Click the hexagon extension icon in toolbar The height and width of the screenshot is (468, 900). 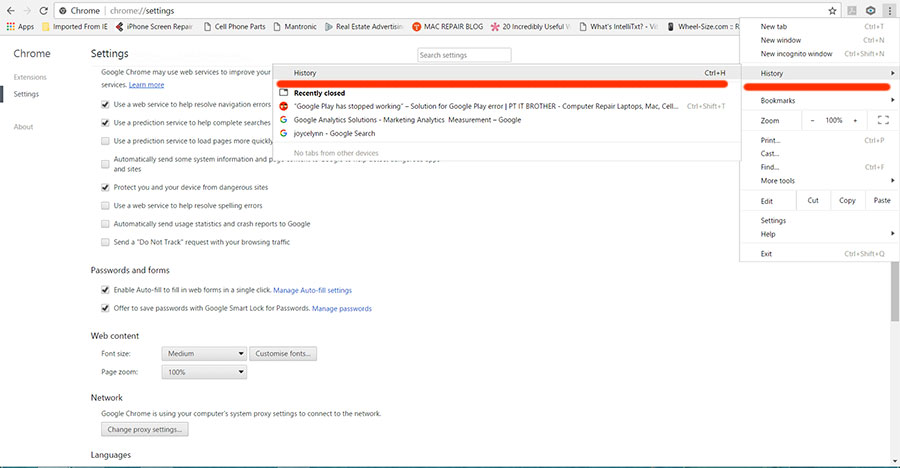[x=871, y=10]
